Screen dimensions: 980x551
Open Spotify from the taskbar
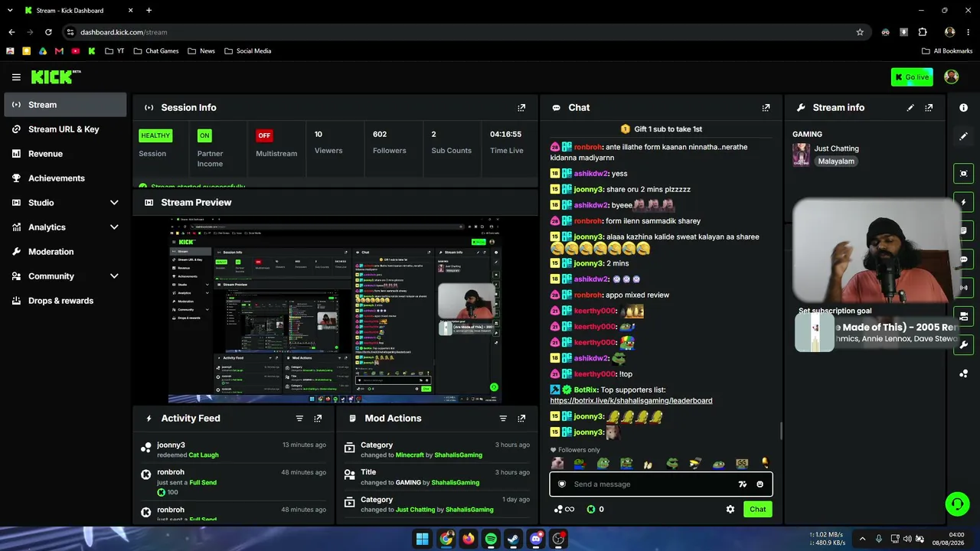(491, 539)
